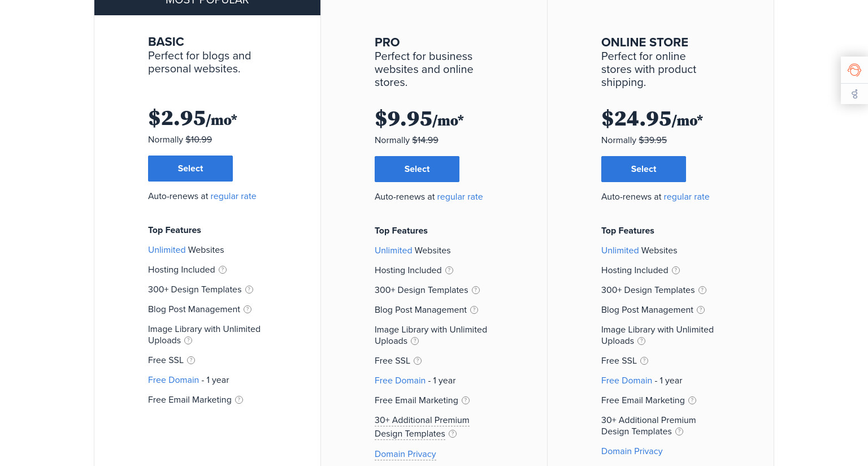Viewport: 868px width, 466px height.
Task: Open the Pro plan regular rate link
Action: tap(460, 197)
